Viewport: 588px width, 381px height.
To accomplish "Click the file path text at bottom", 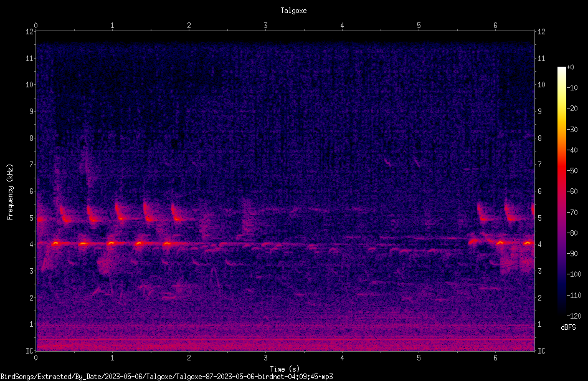I will [x=166, y=377].
